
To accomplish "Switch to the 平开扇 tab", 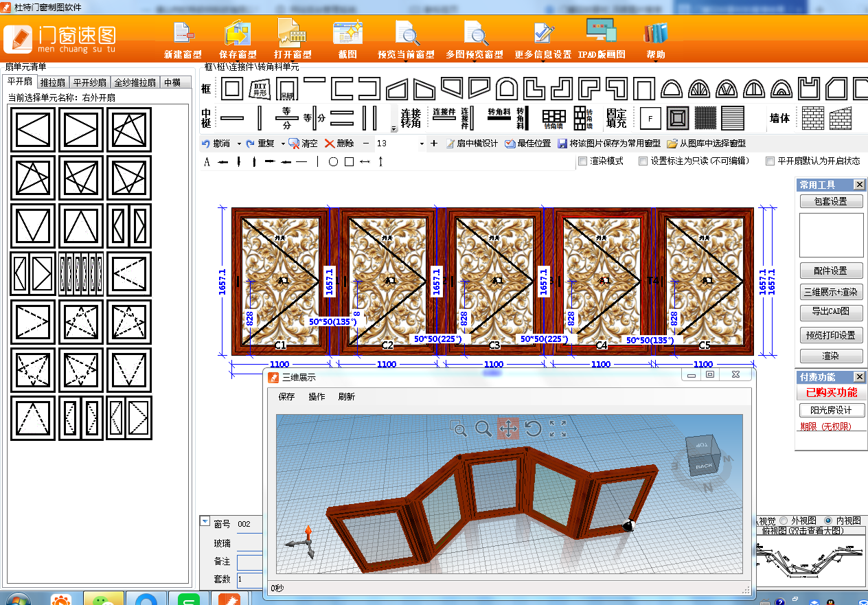I will [x=20, y=82].
